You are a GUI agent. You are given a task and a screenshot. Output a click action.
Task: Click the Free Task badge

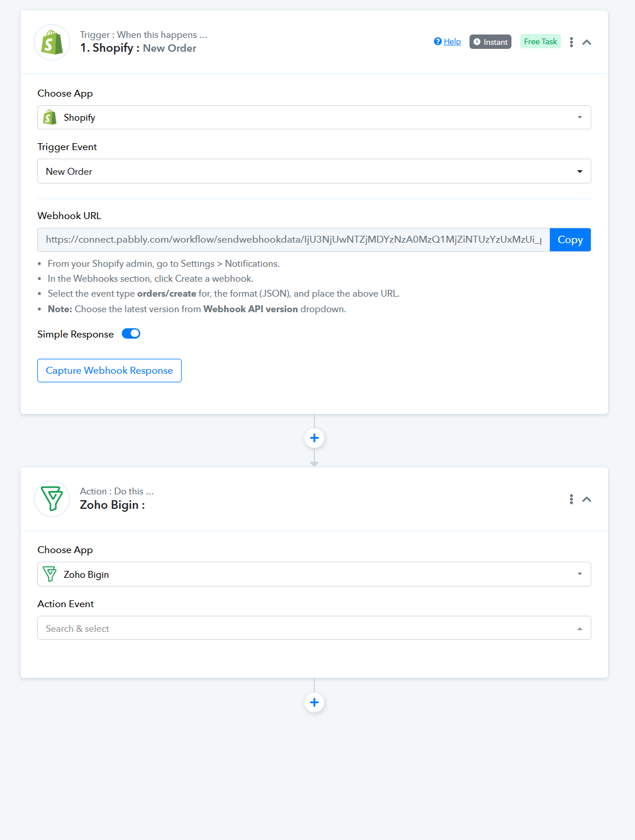click(540, 41)
